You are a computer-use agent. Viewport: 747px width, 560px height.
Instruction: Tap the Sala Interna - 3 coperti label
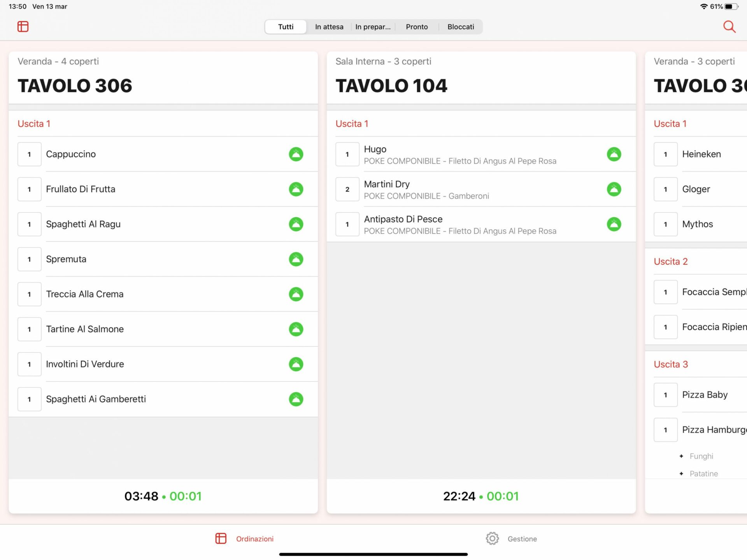383,61
